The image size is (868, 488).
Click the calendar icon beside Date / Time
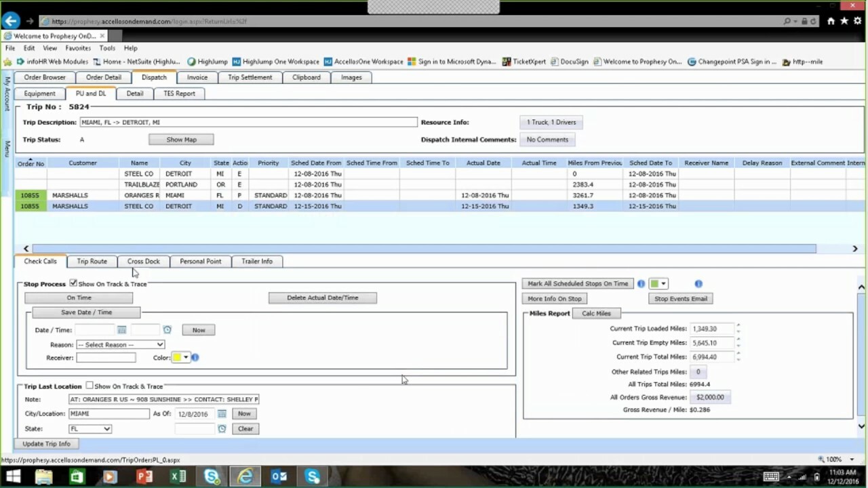click(121, 329)
